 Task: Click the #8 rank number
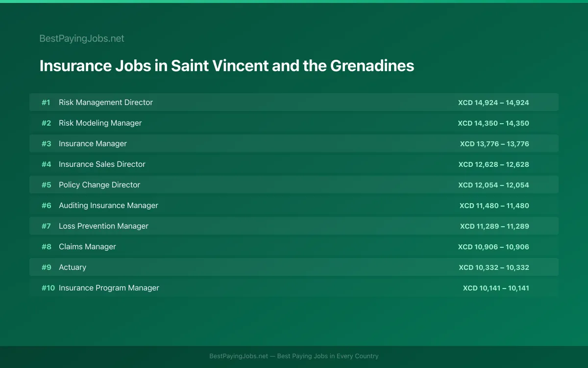[46, 247]
